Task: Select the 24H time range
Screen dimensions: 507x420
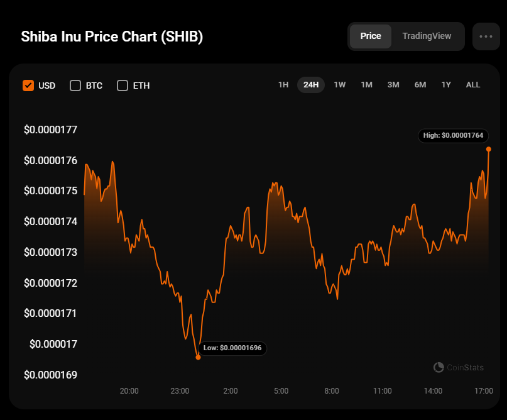Action: (x=311, y=85)
